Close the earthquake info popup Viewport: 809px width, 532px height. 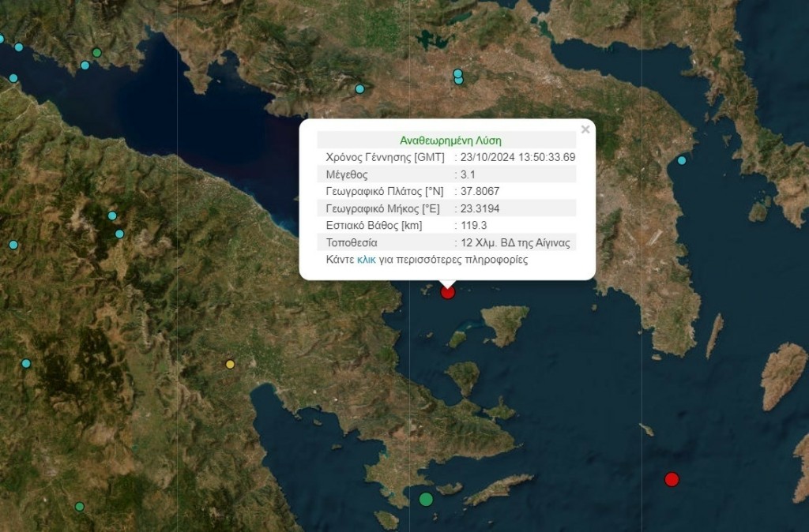pyautogui.click(x=585, y=129)
